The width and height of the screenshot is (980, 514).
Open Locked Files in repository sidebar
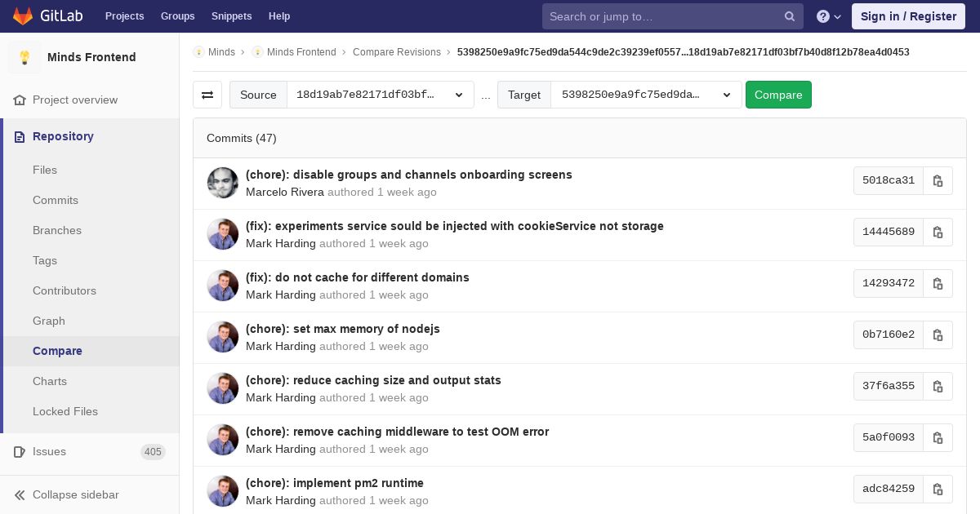tap(65, 411)
